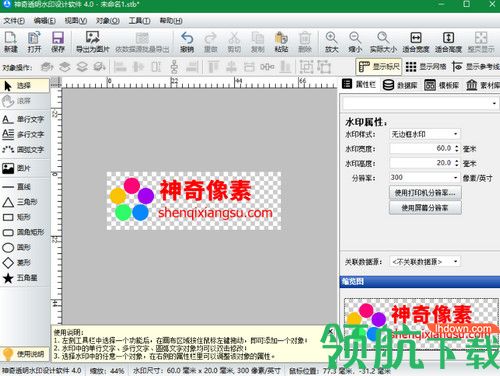Click Fit Height (适合高度) icon
500x376 pixels.
pos(448,42)
